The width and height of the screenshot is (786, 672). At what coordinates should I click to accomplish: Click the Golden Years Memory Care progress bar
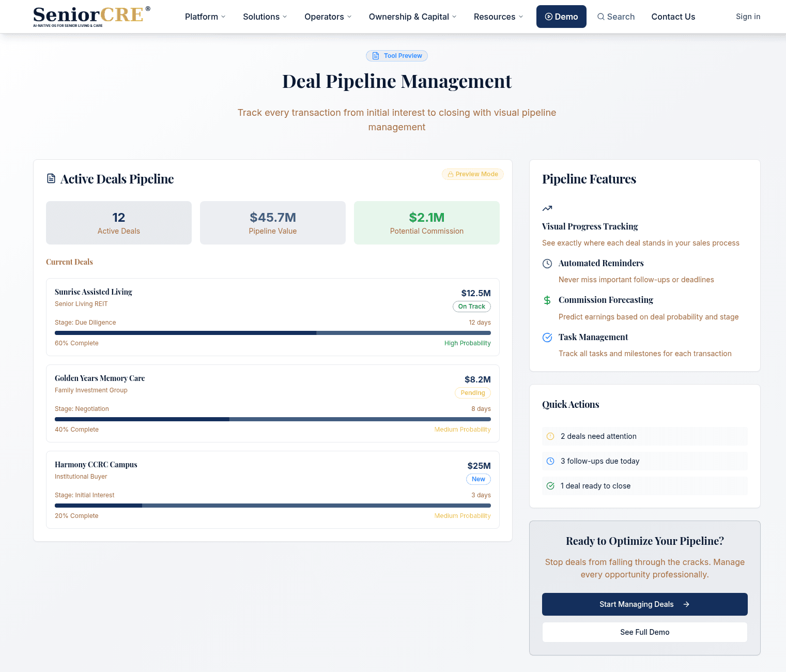point(273,419)
